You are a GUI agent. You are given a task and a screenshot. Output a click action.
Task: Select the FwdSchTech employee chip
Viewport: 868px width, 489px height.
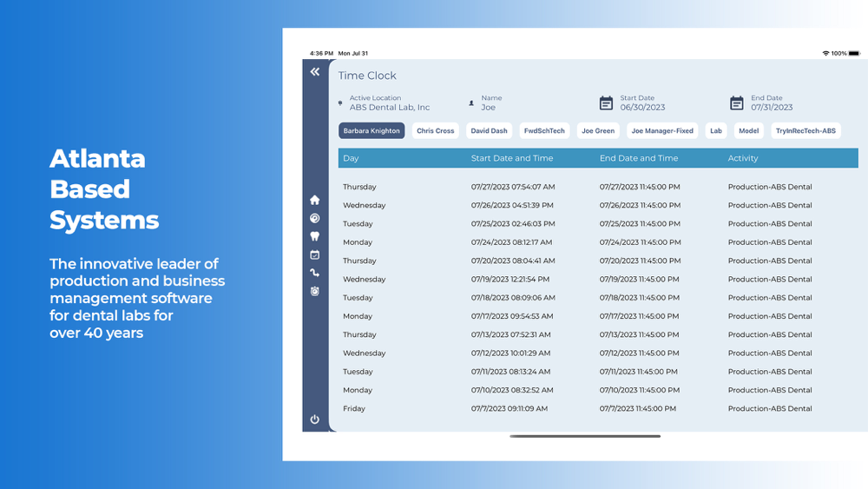click(544, 130)
